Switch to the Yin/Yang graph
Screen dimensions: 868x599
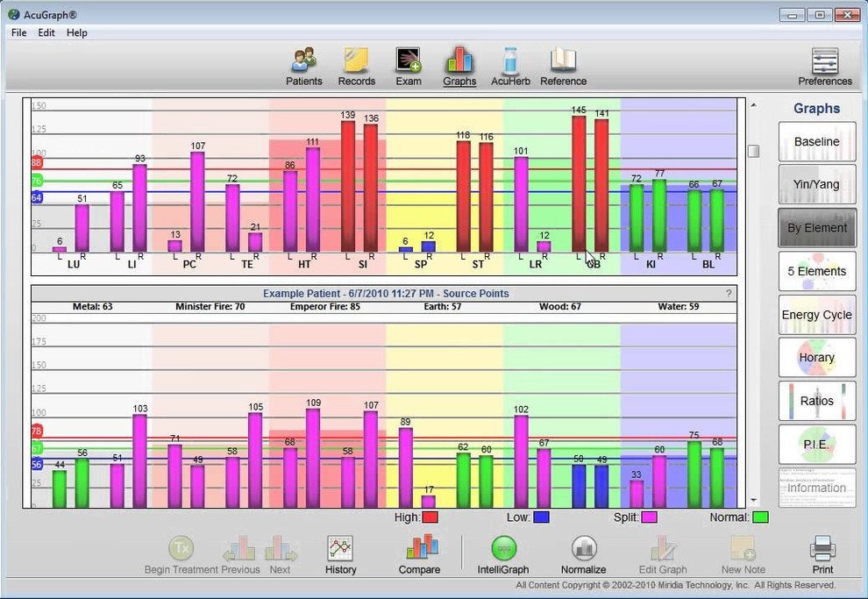point(817,185)
